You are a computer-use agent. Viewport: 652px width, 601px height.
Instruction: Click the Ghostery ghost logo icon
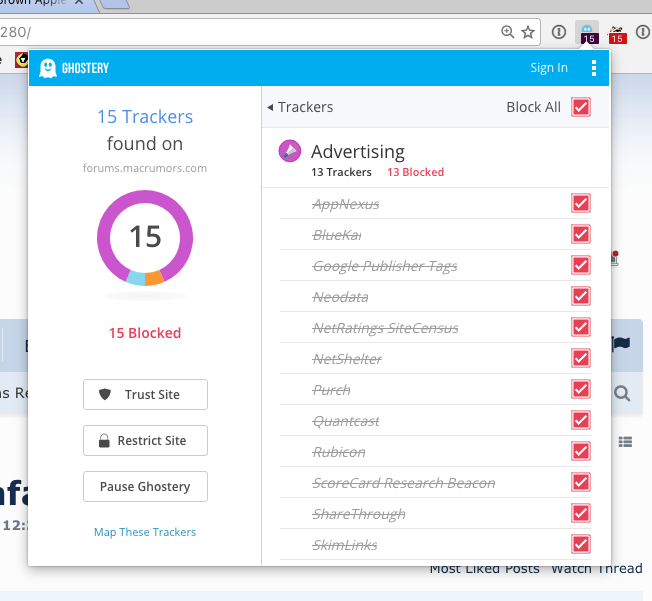tap(48, 68)
